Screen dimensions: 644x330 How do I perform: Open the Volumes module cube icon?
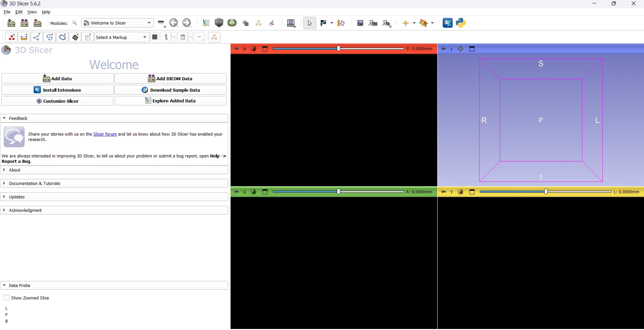click(219, 23)
